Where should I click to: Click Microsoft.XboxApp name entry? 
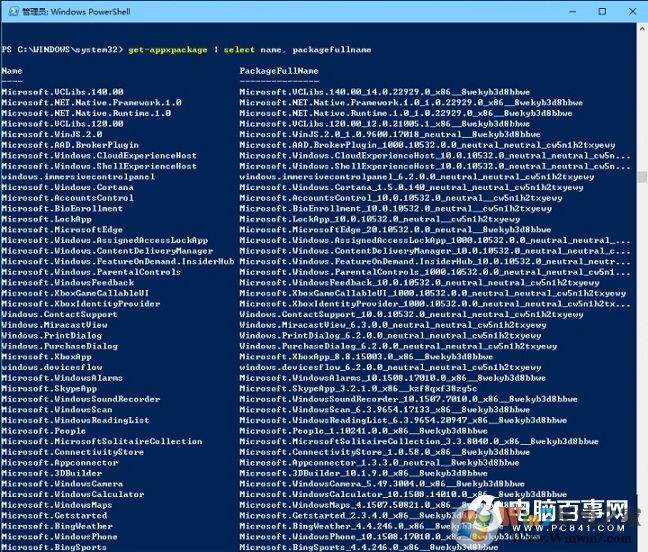[46, 357]
